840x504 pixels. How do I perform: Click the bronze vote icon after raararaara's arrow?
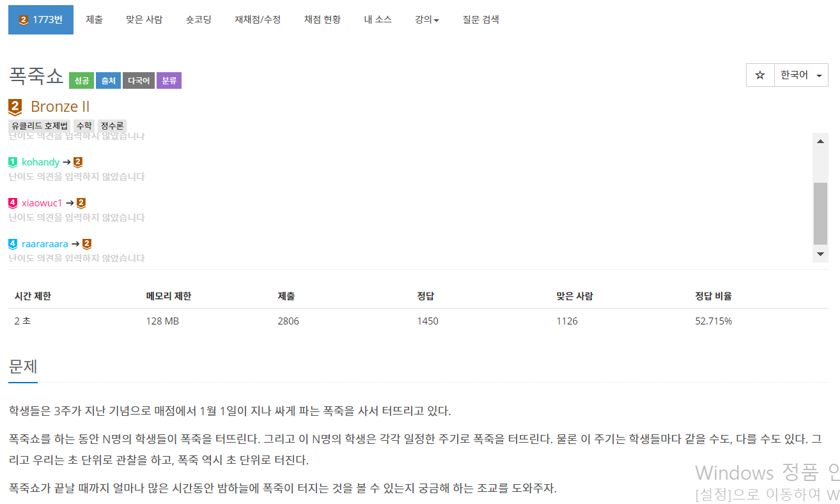click(x=87, y=244)
